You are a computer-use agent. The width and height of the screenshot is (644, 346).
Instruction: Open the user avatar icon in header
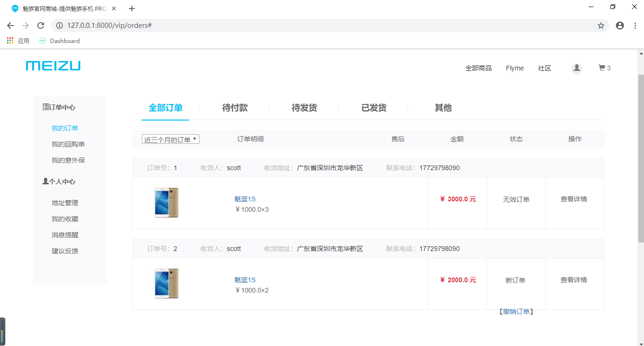[576, 68]
